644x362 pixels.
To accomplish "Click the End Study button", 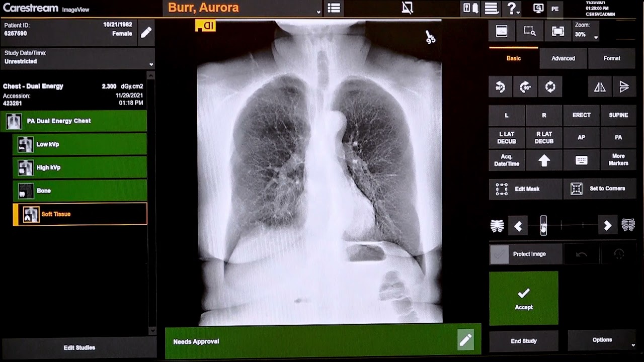I will [524, 341].
